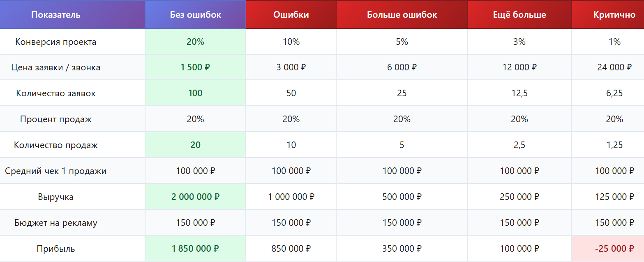Select the 12,5 applications count cell
This screenshot has width=644, height=262.
tap(519, 93)
